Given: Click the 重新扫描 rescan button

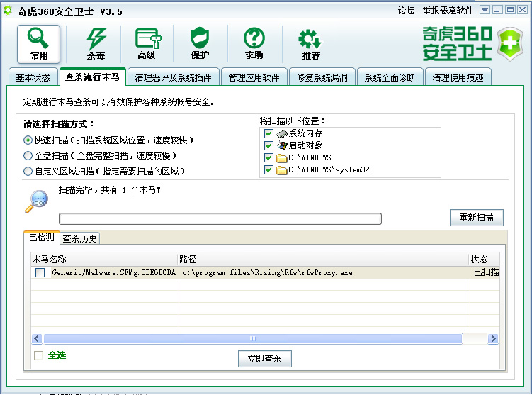Looking at the screenshot, I should [476, 218].
